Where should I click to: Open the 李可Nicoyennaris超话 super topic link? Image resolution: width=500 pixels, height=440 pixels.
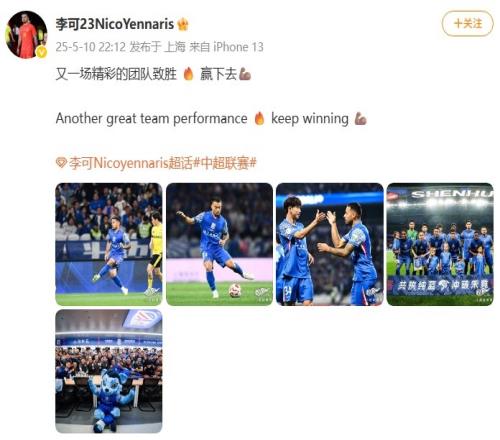point(131,163)
